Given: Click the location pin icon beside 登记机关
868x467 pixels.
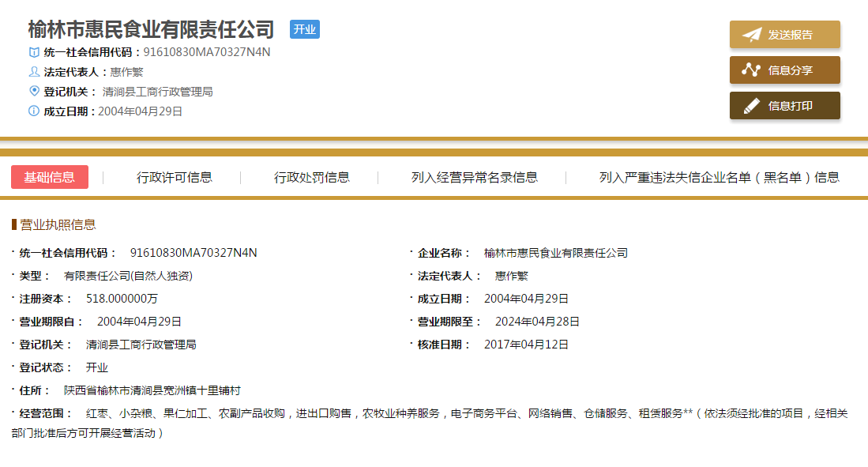Looking at the screenshot, I should click(x=34, y=92).
